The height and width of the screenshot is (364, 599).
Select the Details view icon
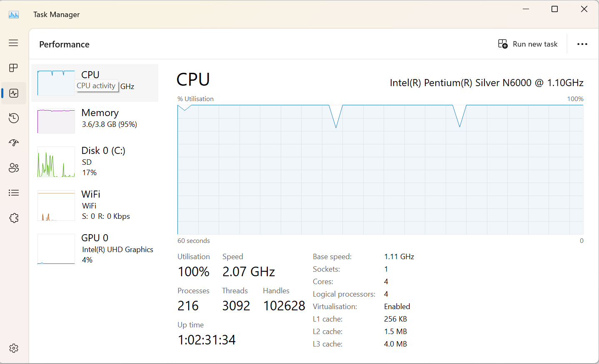(x=13, y=193)
